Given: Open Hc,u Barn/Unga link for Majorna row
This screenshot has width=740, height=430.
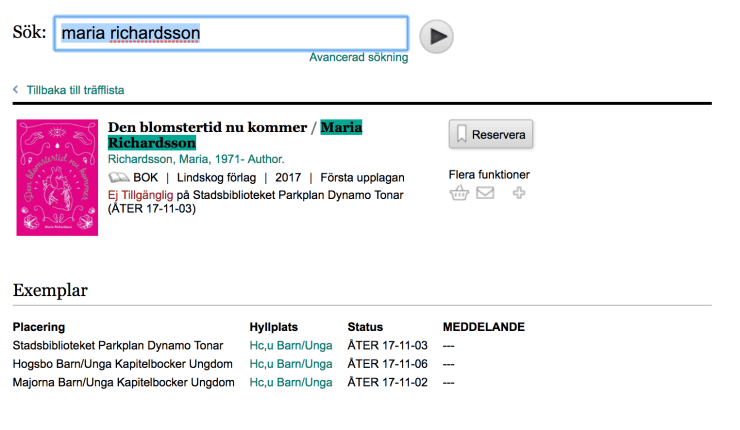Looking at the screenshot, I should pos(291,382).
